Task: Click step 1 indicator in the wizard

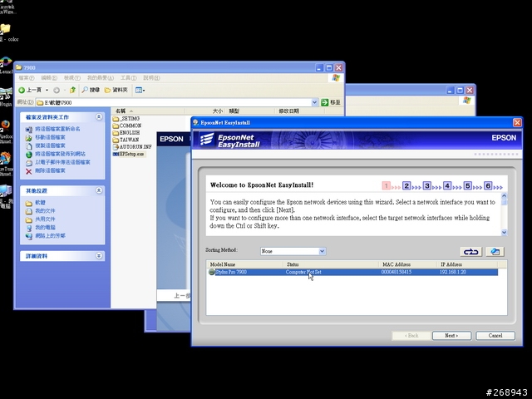Action: (x=386, y=185)
